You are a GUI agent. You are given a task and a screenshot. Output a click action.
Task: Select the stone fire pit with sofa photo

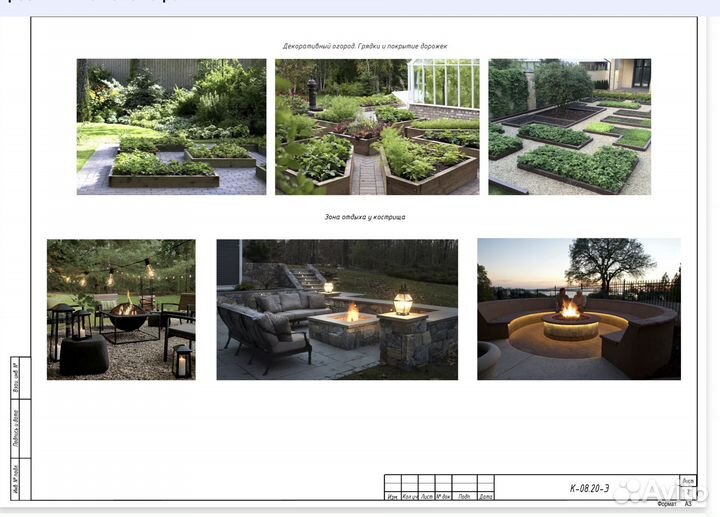point(337,309)
